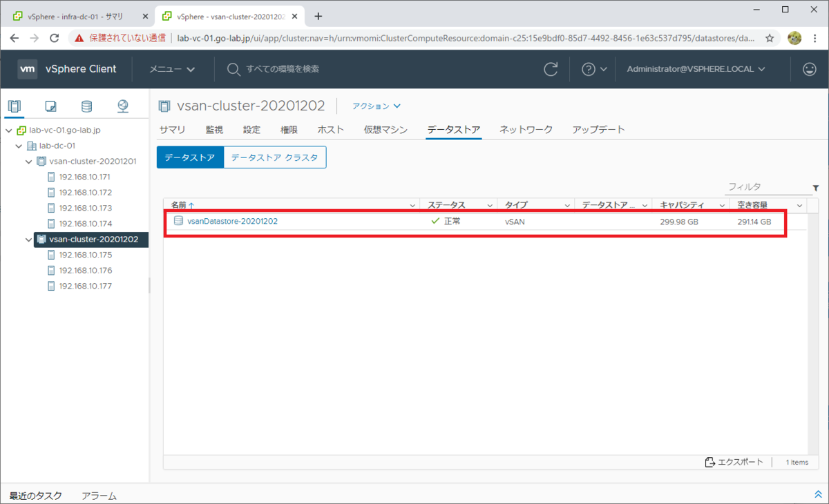Click the export icon below table
The width and height of the screenshot is (829, 504).
(709, 462)
